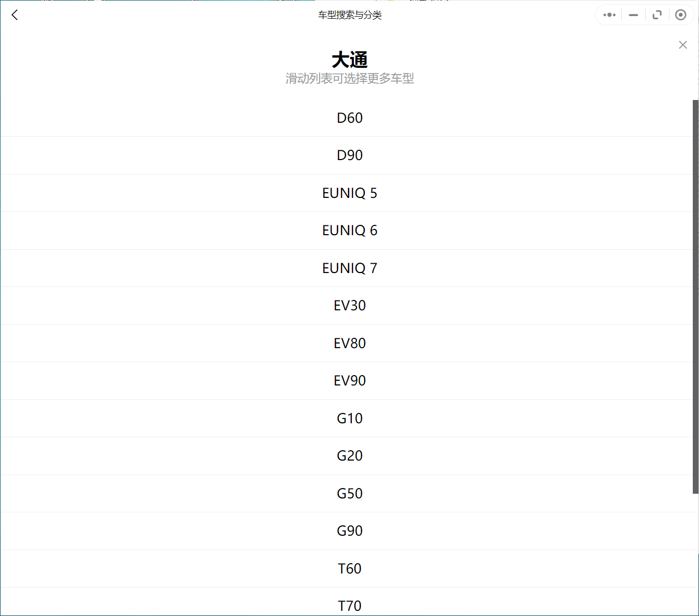Image resolution: width=699 pixels, height=616 pixels.
Task: Choose EUNIQ 5 from the list
Action: point(350,193)
